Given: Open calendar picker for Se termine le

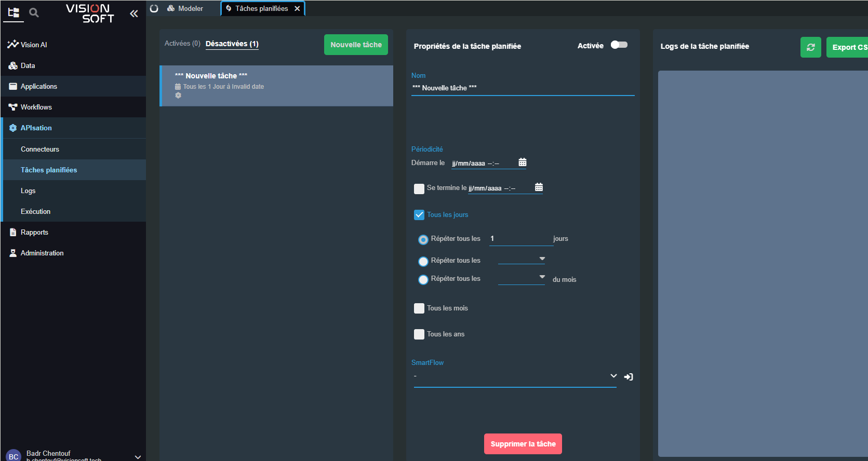Looking at the screenshot, I should [x=539, y=187].
